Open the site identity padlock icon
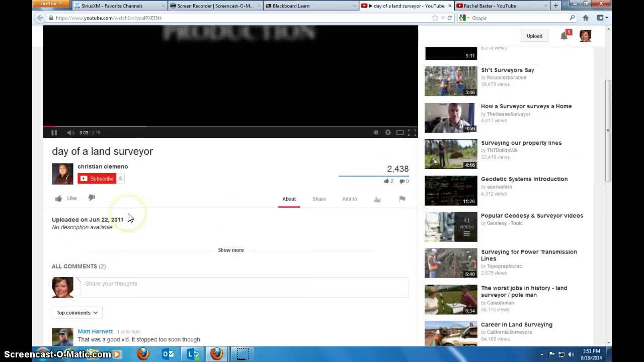Screen dimensions: 644x362 pyautogui.click(x=51, y=18)
